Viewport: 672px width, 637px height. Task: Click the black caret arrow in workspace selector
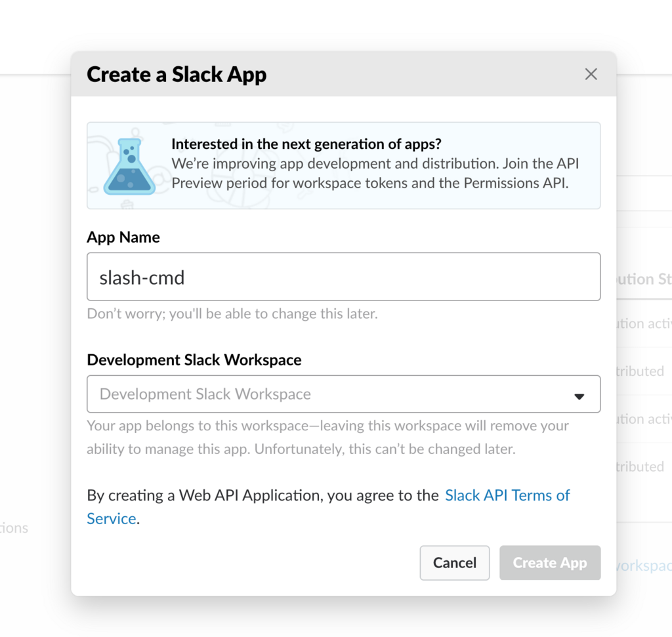pyautogui.click(x=579, y=397)
